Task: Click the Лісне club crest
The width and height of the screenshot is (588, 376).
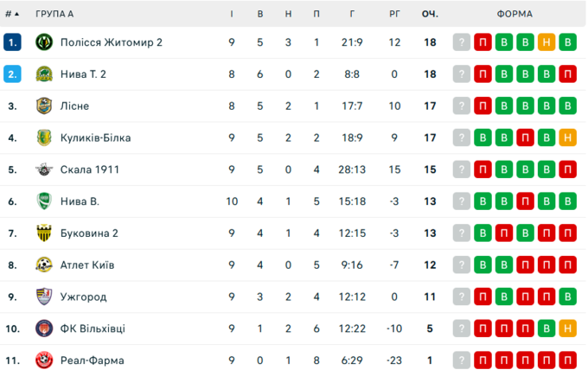Action: pyautogui.click(x=44, y=106)
